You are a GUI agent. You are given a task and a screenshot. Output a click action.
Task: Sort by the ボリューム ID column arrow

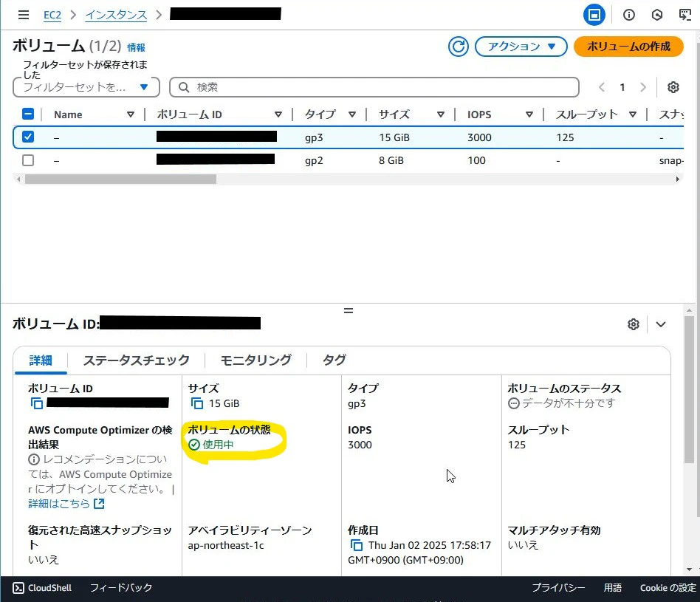click(278, 114)
